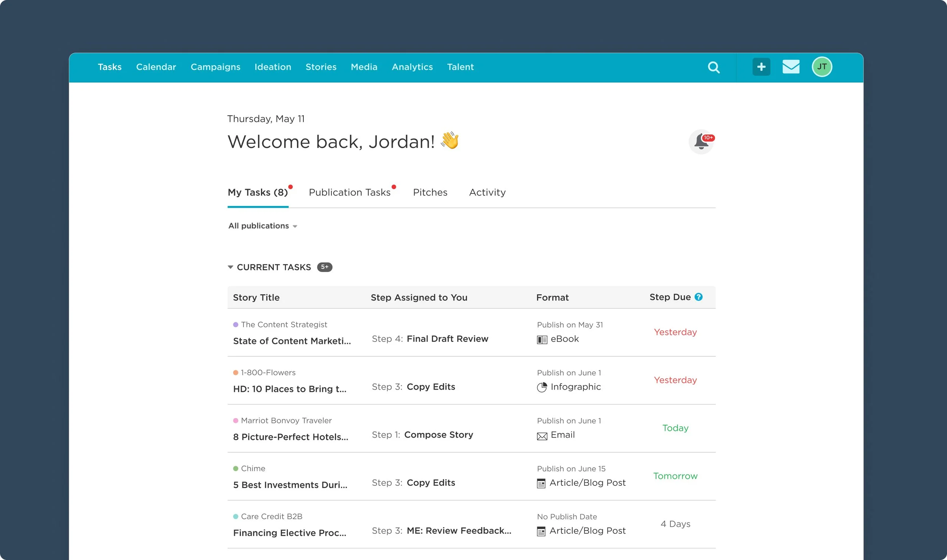Switch to the Publication Tasks tab

349,193
